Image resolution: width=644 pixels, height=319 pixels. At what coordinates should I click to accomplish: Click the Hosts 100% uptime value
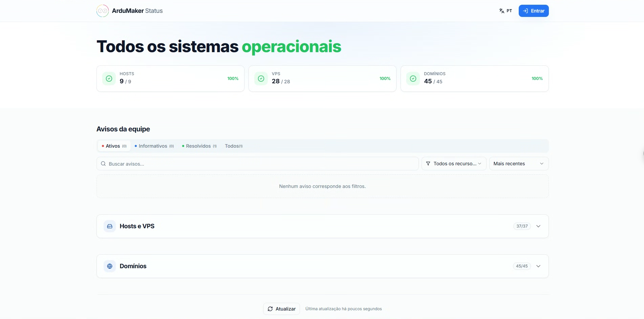pos(233,79)
